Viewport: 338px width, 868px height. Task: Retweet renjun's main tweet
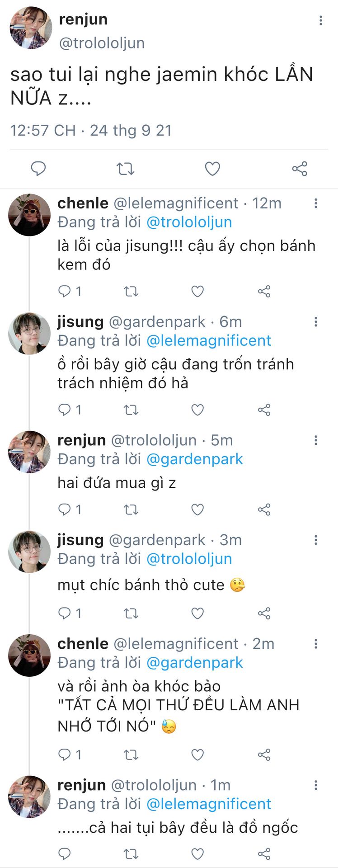tap(125, 169)
